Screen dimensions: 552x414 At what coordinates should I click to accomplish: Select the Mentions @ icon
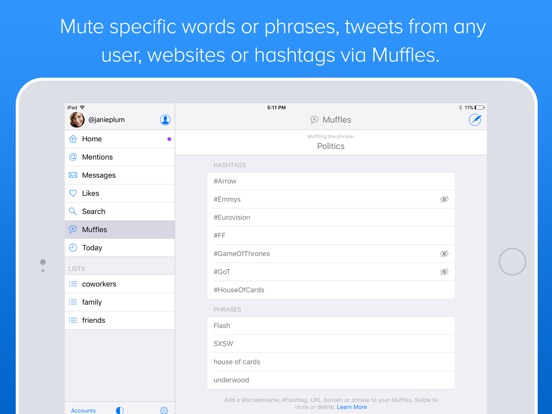tap(73, 157)
